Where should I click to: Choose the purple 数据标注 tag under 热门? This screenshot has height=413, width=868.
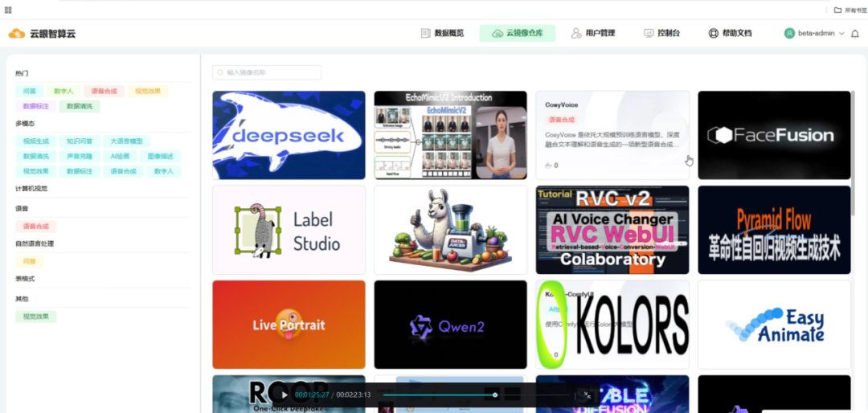(36, 106)
